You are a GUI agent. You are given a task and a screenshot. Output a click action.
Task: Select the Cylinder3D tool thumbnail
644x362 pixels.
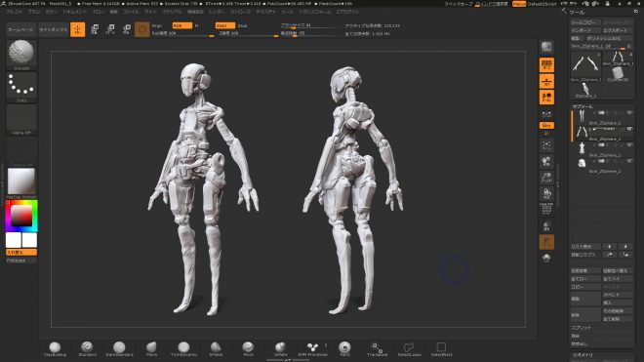[618, 74]
